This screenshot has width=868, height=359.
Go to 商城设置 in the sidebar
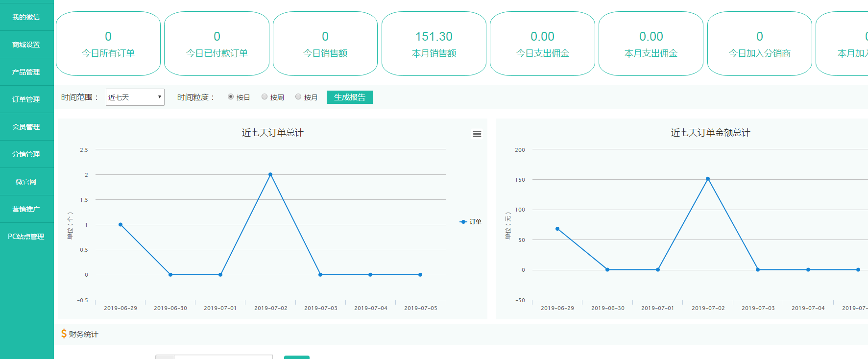tap(26, 45)
